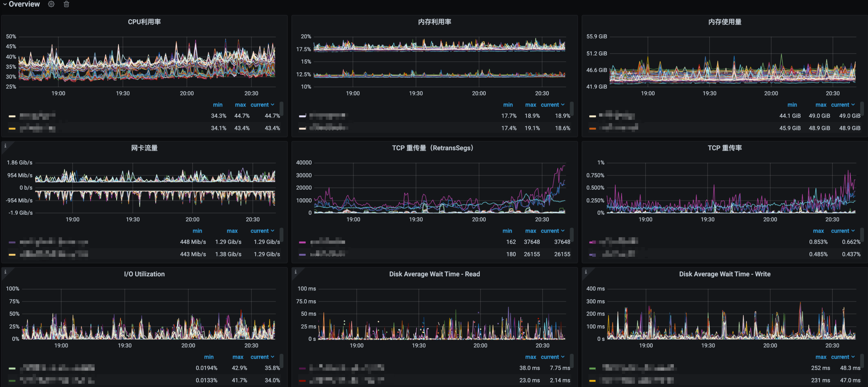Open the 内存使用量 panel title menu

coord(724,22)
